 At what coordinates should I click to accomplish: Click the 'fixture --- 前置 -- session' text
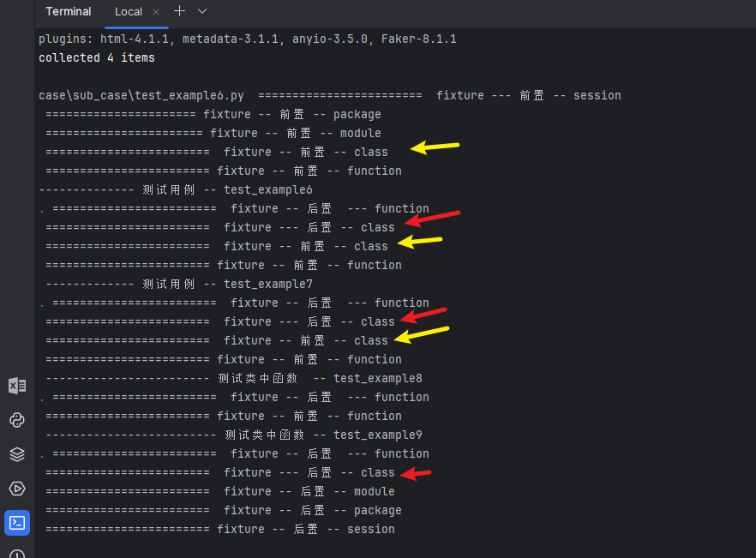click(x=530, y=95)
